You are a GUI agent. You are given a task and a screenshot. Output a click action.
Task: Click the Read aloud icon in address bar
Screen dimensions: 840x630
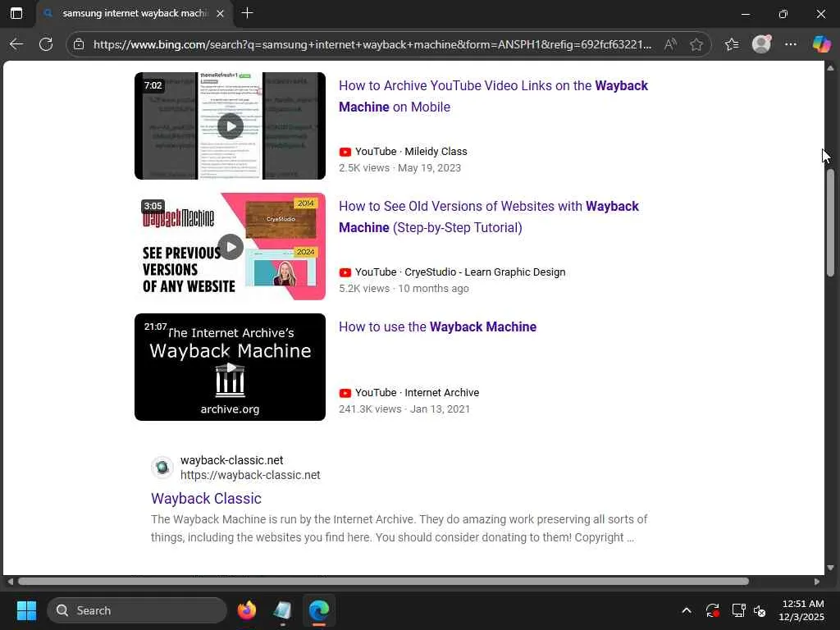670,44
